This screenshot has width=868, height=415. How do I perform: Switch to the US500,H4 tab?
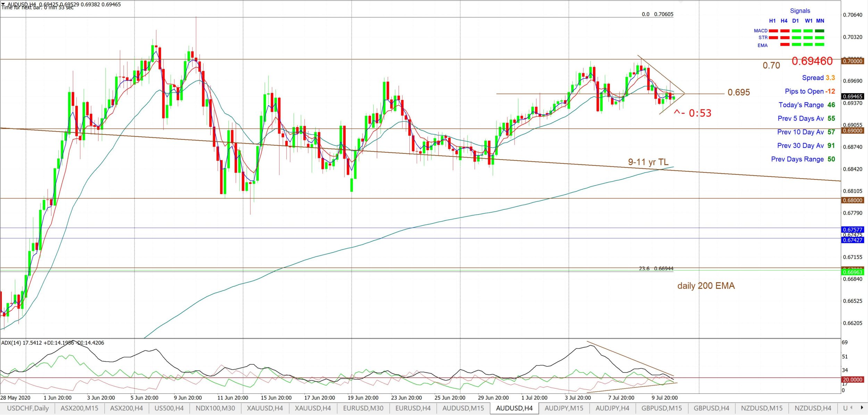(169, 408)
